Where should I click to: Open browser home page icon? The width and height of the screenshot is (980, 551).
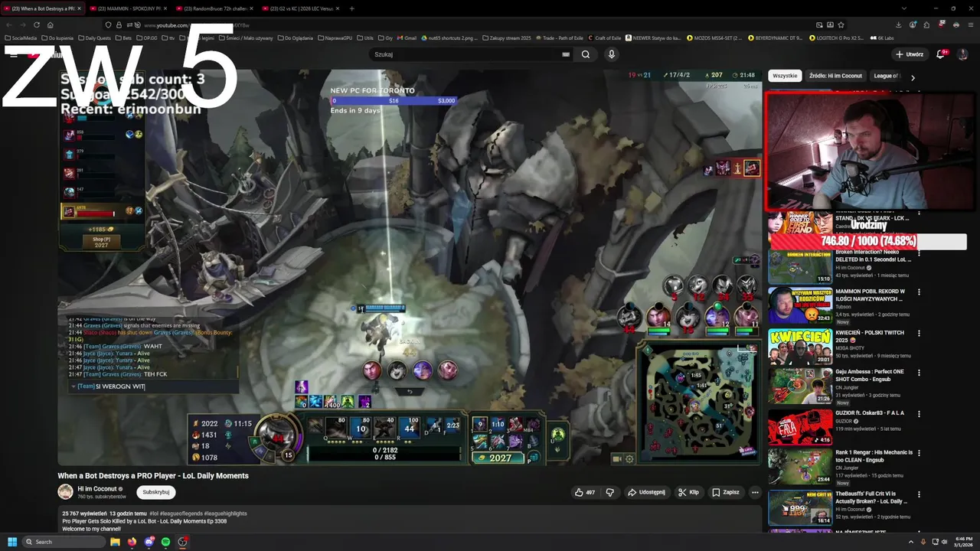[x=51, y=25]
